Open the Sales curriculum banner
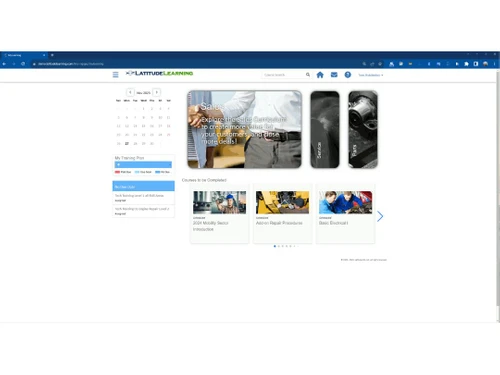This screenshot has height=375, width=500. click(244, 129)
